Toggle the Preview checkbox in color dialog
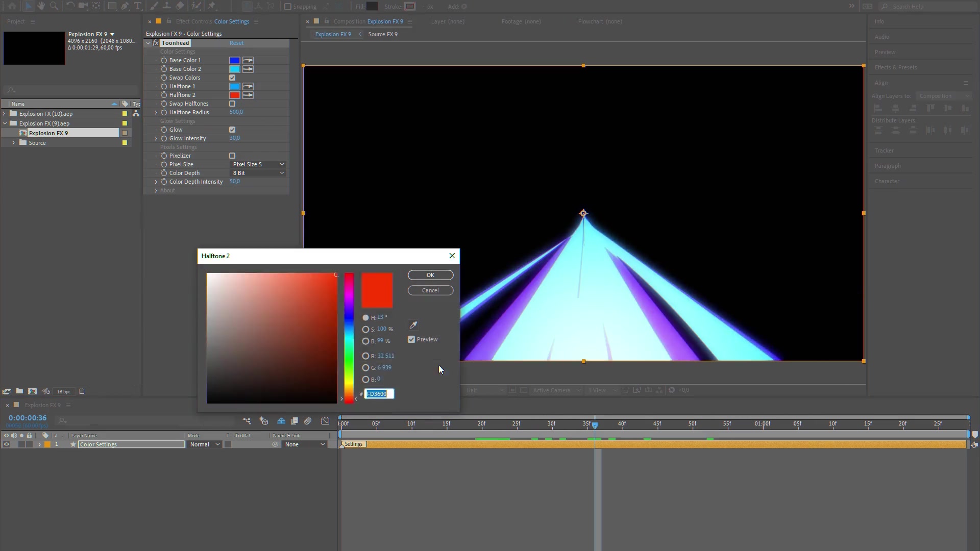The height and width of the screenshot is (551, 980). 411,339
